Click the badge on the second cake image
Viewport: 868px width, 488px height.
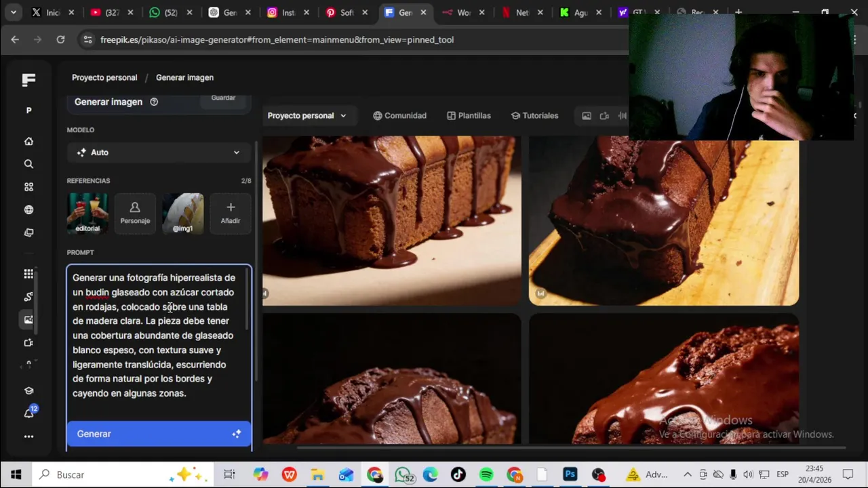(540, 293)
